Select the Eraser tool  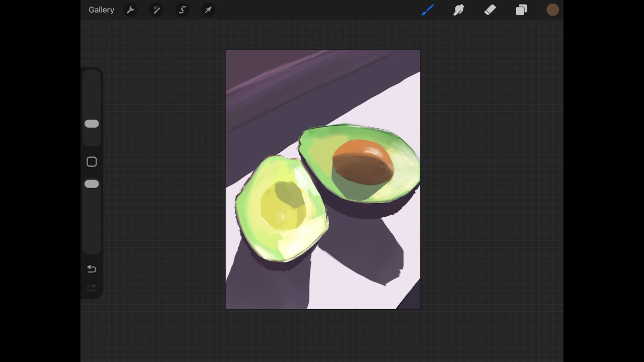(490, 10)
